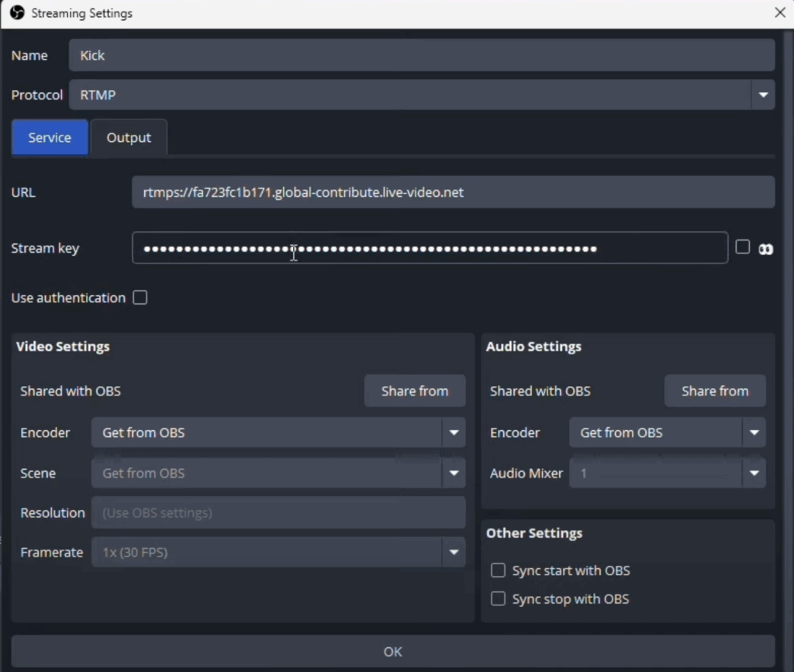Click Share from in Video Settings

tap(415, 391)
